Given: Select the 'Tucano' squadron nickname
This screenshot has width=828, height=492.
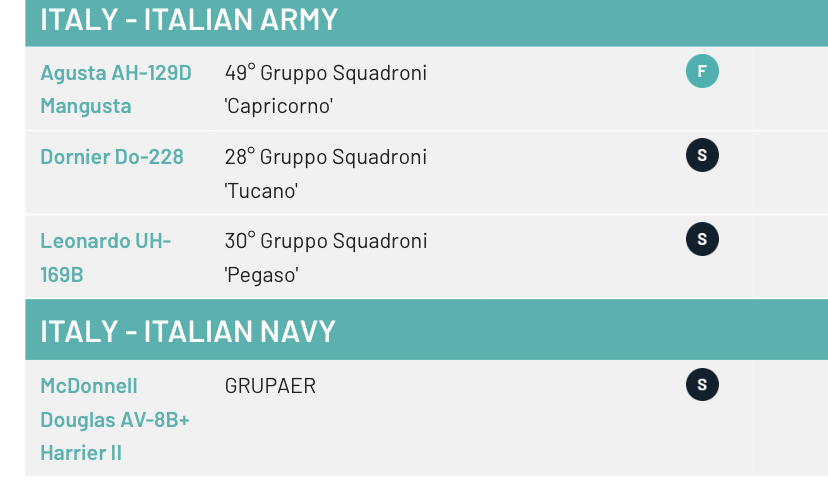Looking at the screenshot, I should [x=261, y=190].
